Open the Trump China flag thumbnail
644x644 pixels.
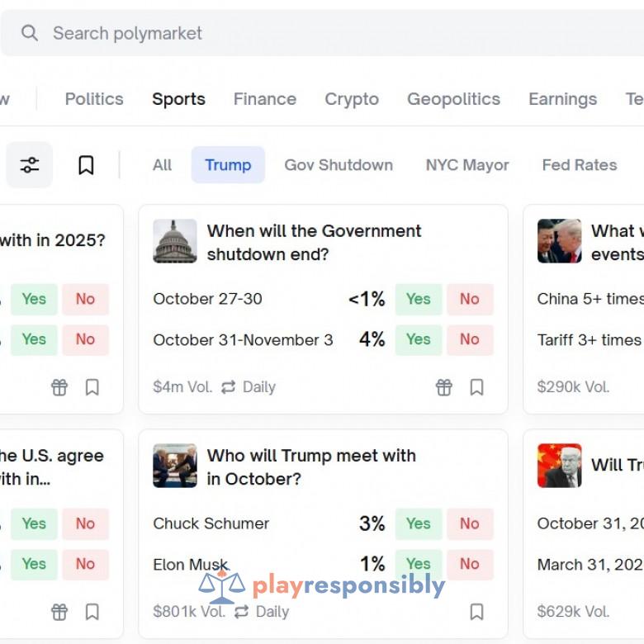coord(560,466)
